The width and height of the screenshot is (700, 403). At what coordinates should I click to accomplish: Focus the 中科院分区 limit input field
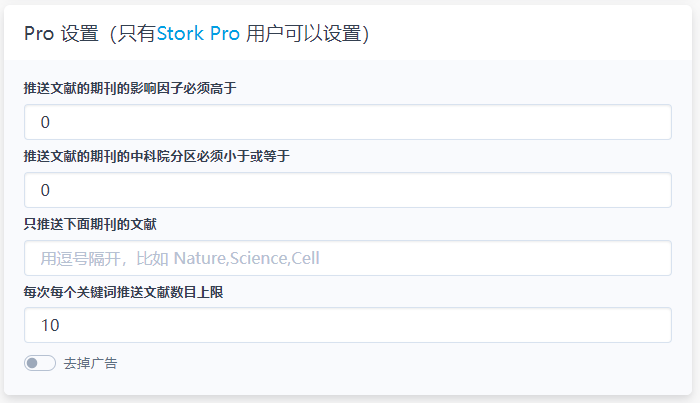point(347,190)
